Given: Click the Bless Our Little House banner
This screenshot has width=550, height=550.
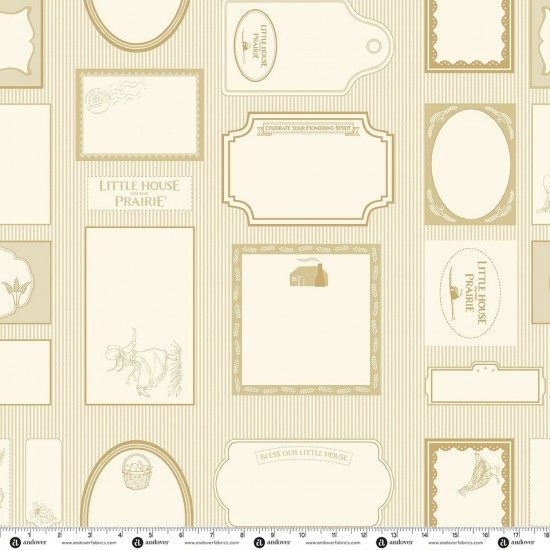Looking at the screenshot, I should pos(304,456).
